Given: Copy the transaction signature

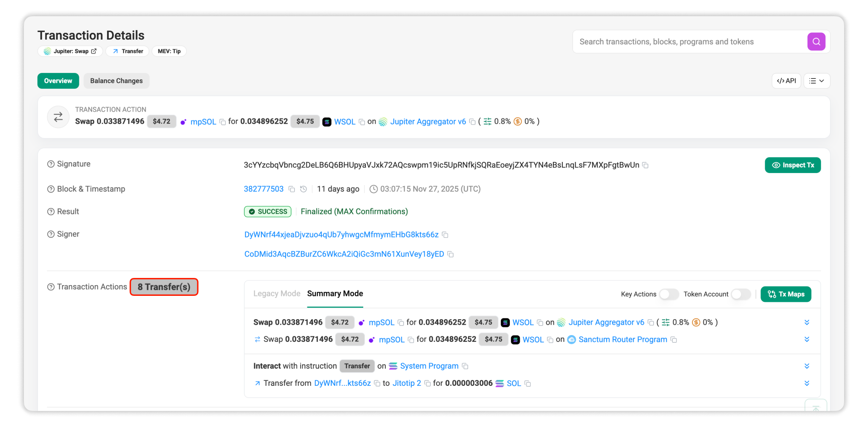Looking at the screenshot, I should (645, 165).
